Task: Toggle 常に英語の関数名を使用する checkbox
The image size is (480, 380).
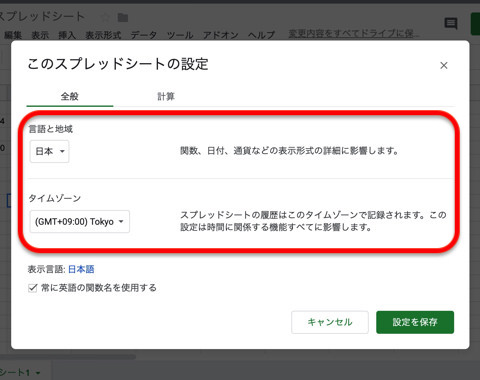Action: pos(33,288)
